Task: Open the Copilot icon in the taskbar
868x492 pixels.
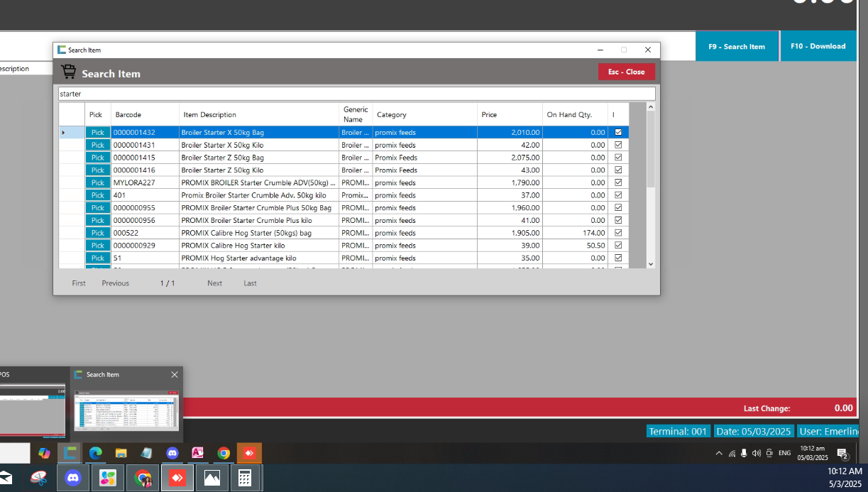Action: click(44, 453)
